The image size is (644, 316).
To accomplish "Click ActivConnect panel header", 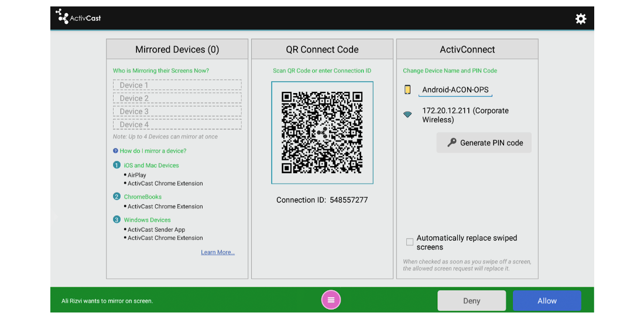I will coord(467,49).
